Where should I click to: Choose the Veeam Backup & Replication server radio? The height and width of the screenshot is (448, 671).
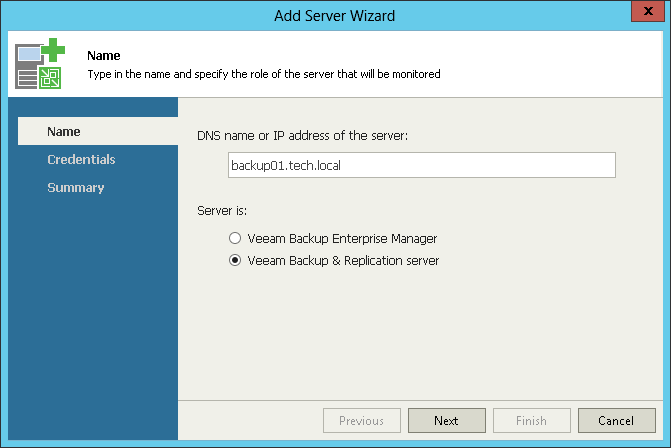[235, 260]
